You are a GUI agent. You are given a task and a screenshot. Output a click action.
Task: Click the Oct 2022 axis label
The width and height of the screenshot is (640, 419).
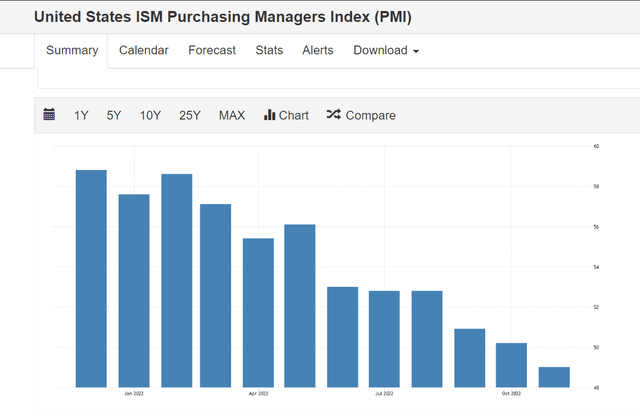click(511, 393)
